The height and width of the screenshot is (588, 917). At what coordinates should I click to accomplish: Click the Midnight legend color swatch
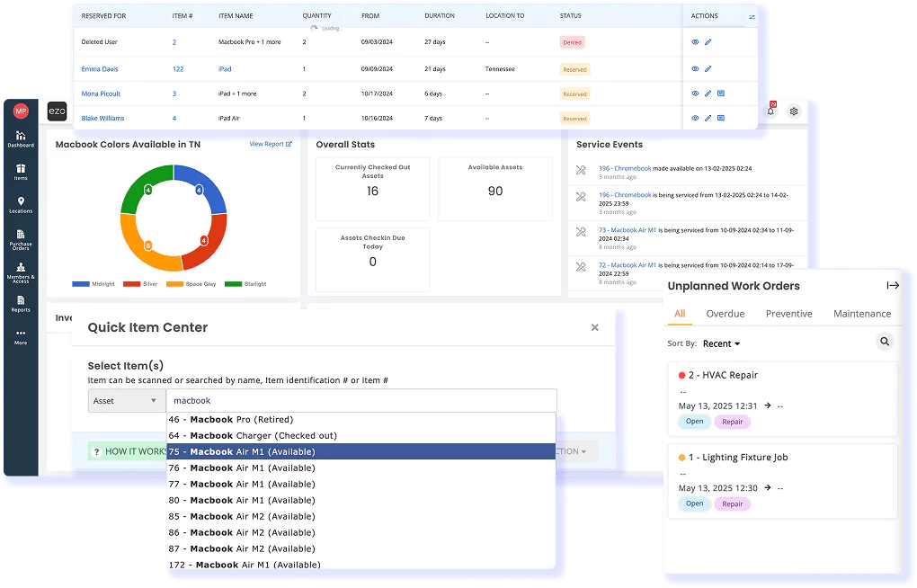coord(81,284)
